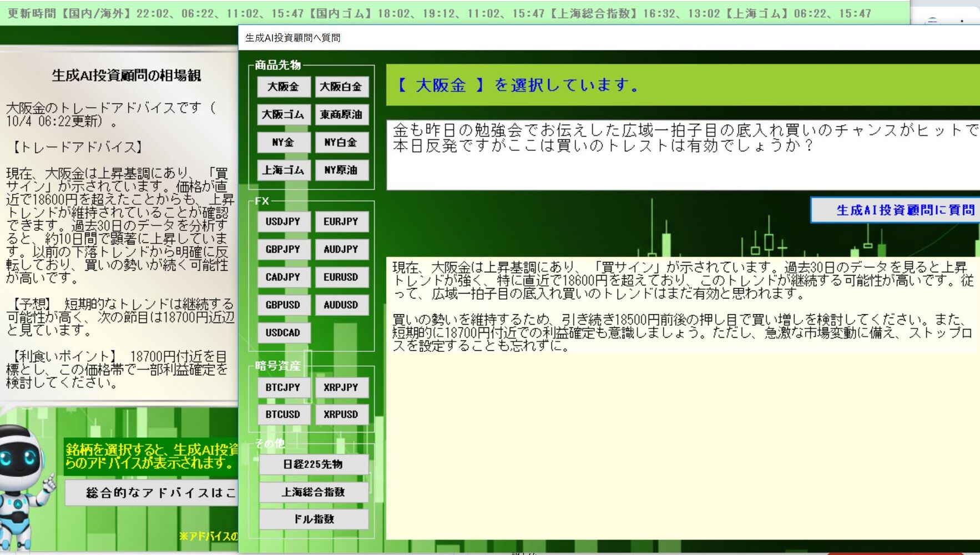980x555 pixels.
Task: Pick the NY金 button
Action: (284, 142)
